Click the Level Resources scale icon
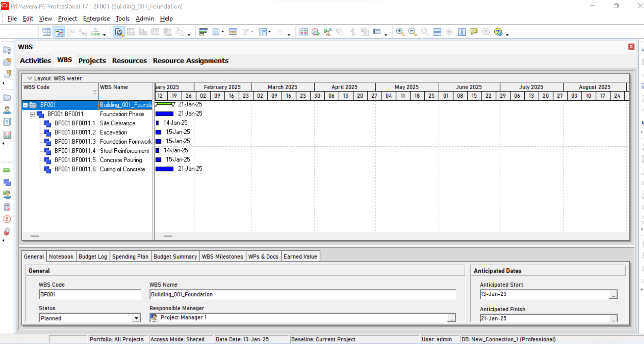 (x=328, y=32)
